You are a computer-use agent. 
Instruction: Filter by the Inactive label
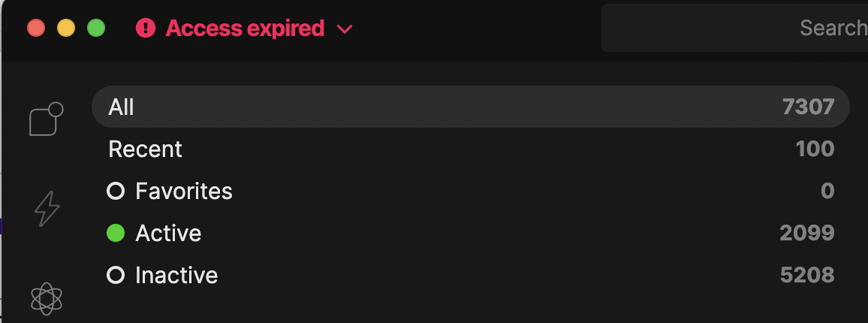click(176, 276)
